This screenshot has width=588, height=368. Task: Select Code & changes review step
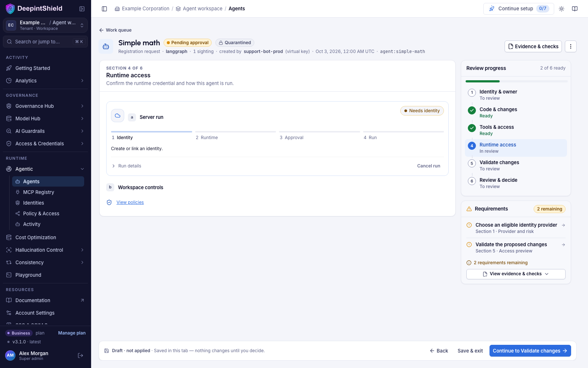516,112
